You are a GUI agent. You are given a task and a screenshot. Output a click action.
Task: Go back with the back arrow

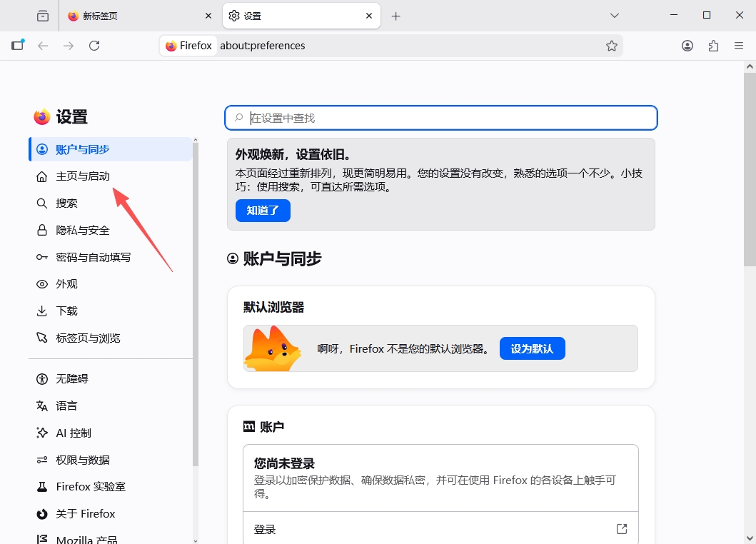(x=43, y=46)
